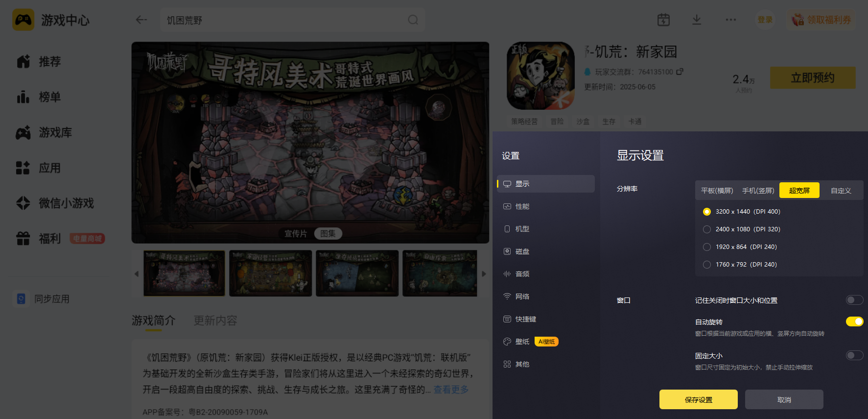Screen dimensions: 868x419
Task: Enable remember window size and position switch
Action: coord(854,300)
